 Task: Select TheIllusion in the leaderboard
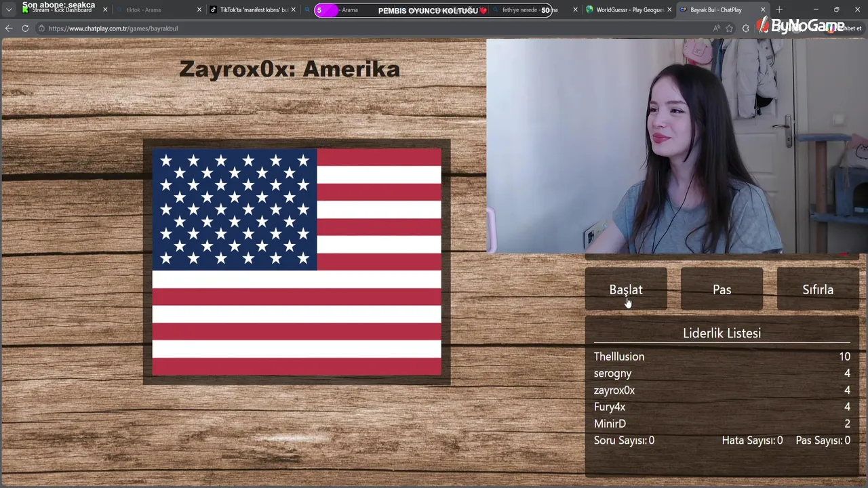tap(619, 357)
